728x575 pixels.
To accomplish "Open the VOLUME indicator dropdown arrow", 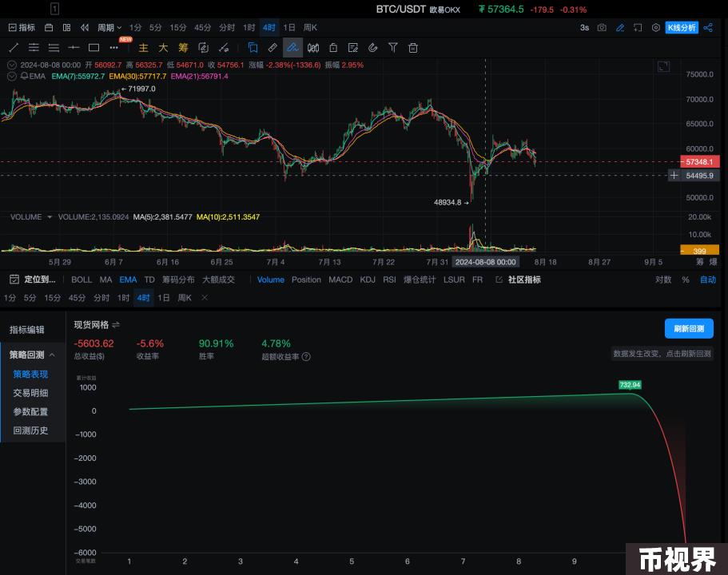I will (50, 216).
